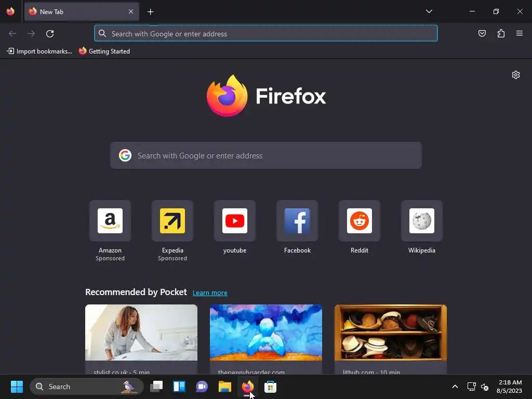Go back with the back arrow
This screenshot has height=399, width=532.
pos(12,34)
